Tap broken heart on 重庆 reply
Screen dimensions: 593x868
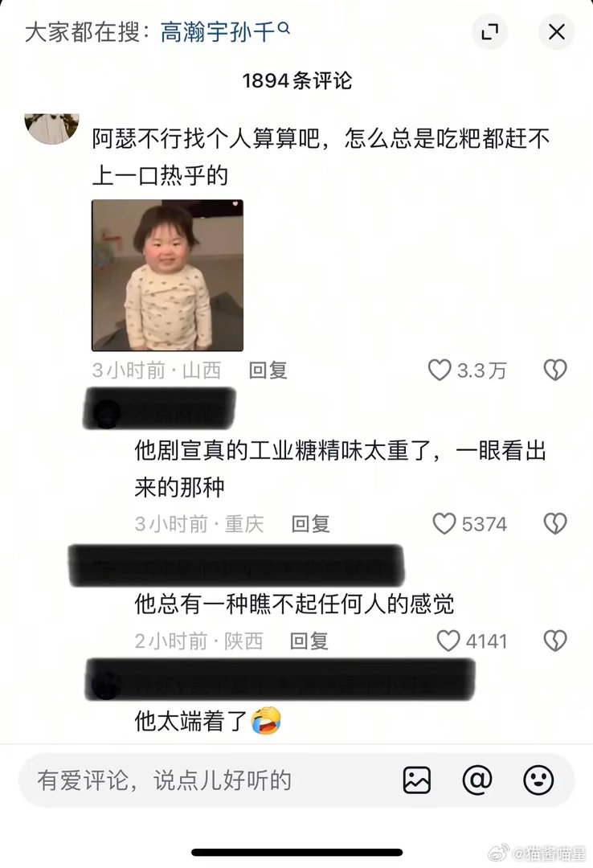coord(554,523)
